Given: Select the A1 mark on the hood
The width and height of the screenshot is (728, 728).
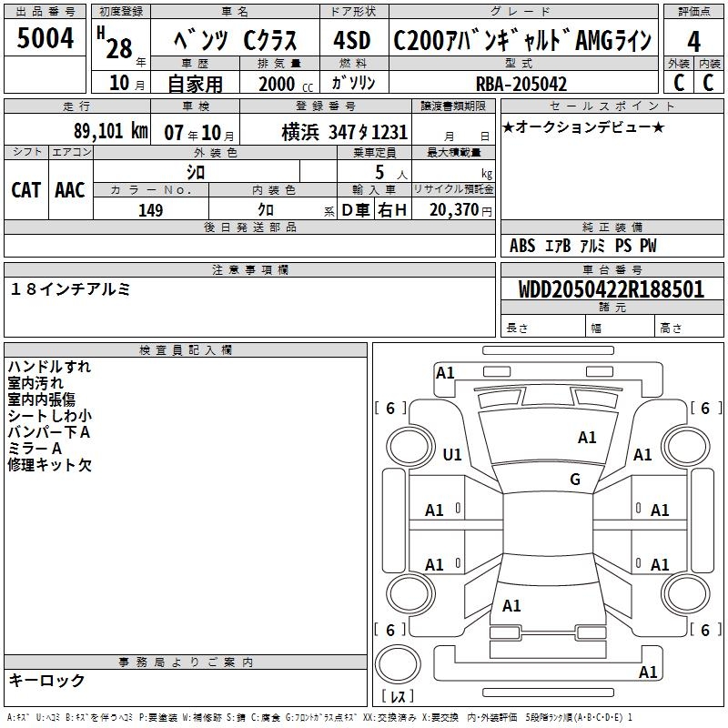Looking at the screenshot, I should coord(587,438).
